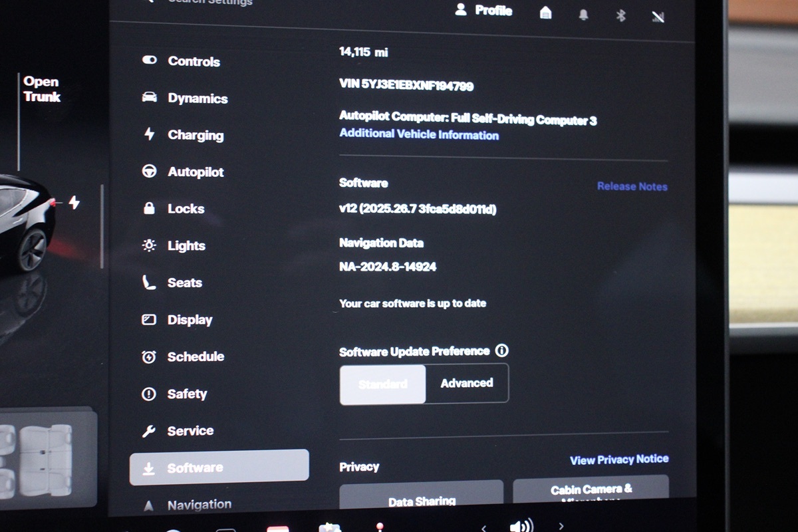Open Bluetooth settings from status bar
The image size is (798, 532).
click(x=620, y=15)
